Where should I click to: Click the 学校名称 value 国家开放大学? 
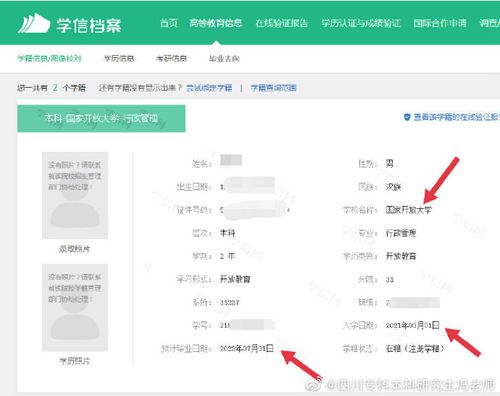pos(409,210)
